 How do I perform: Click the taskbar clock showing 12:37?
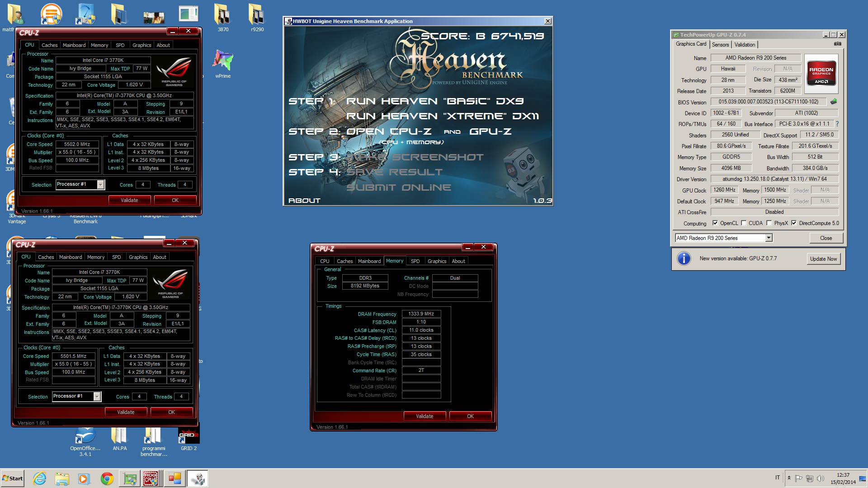pyautogui.click(x=843, y=479)
